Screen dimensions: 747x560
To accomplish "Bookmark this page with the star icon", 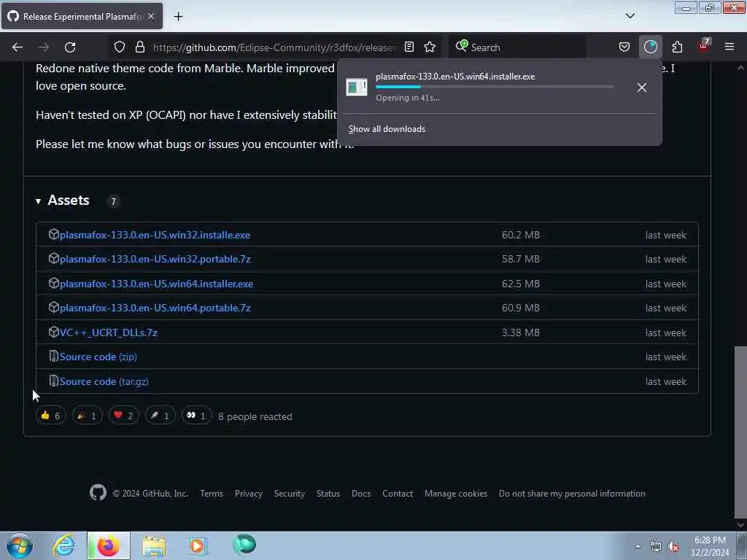I will coord(430,47).
